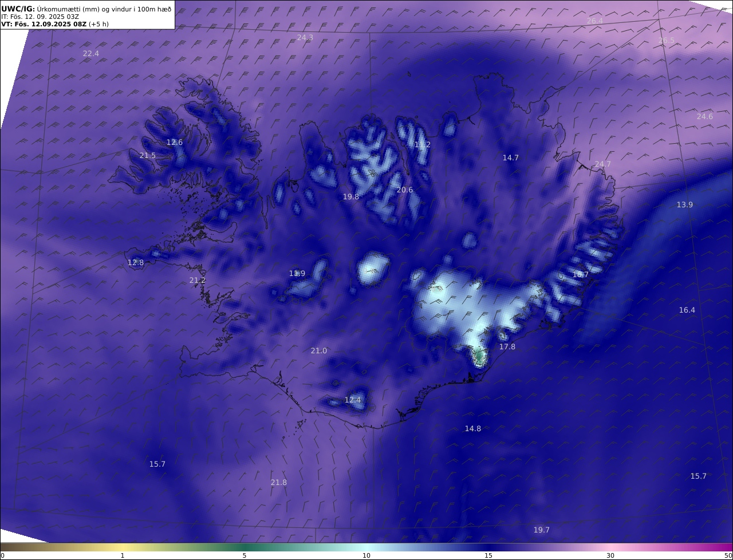Click the '15' tick label of the color scale
This screenshot has height=560, width=733.
click(x=488, y=555)
